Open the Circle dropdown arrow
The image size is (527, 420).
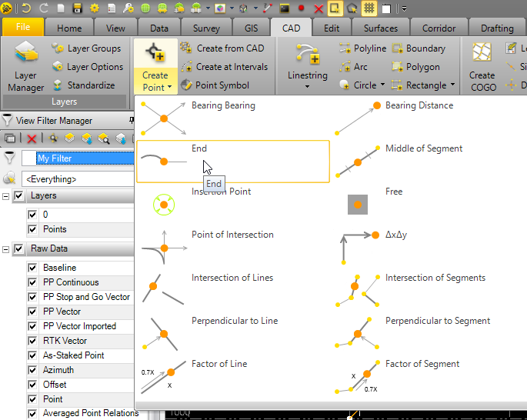[x=382, y=85]
